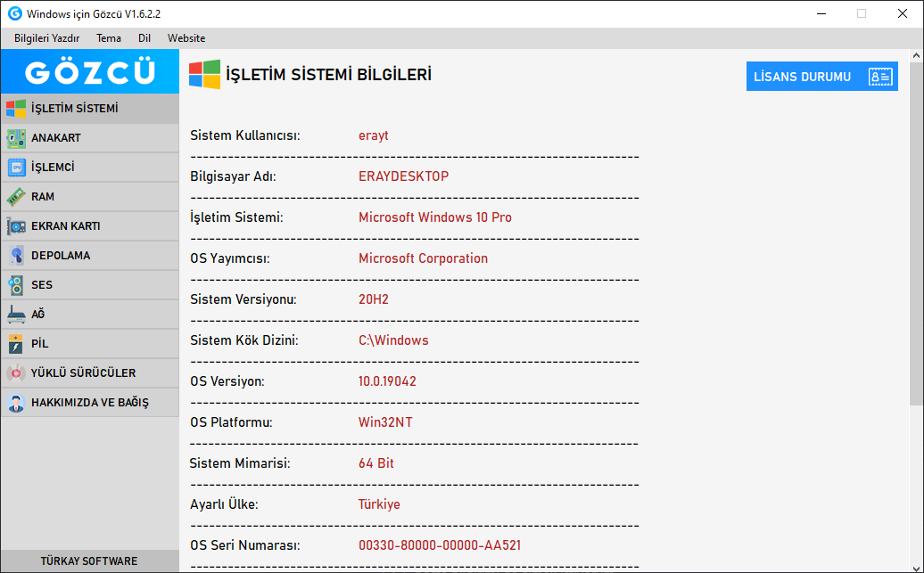Click the graphics card icon next to EKRAN KARTI

[16, 226]
